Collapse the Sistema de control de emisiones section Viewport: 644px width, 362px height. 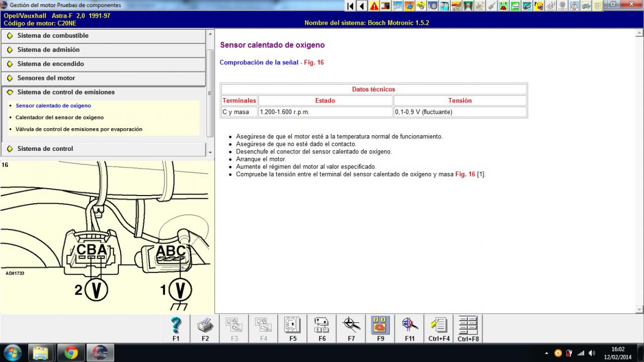[66, 92]
